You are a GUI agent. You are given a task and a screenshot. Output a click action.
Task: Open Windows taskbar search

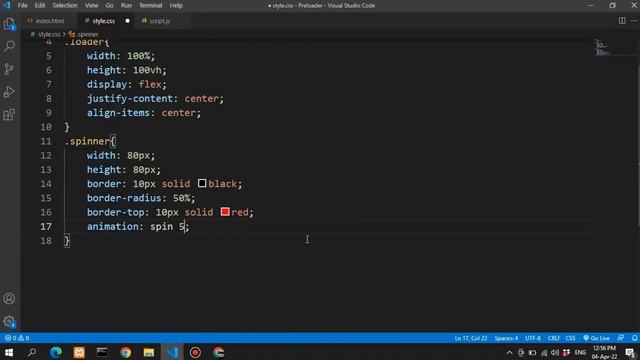click(x=32, y=352)
